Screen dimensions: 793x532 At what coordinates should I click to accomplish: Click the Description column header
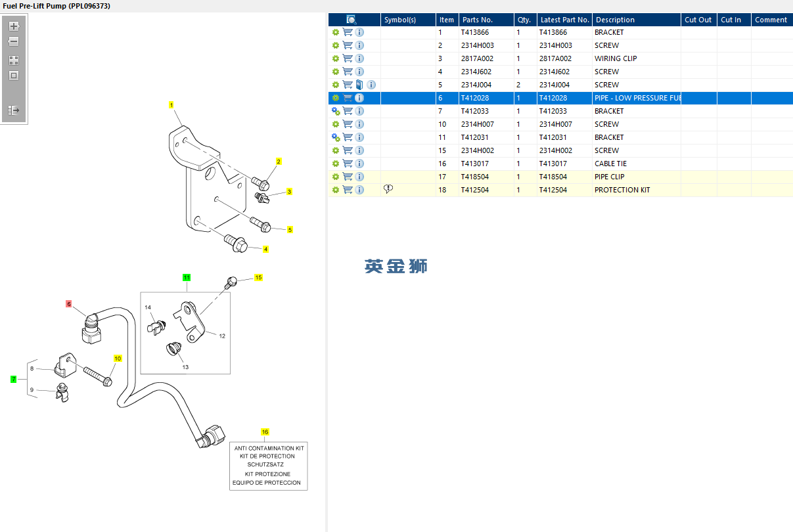(x=637, y=20)
